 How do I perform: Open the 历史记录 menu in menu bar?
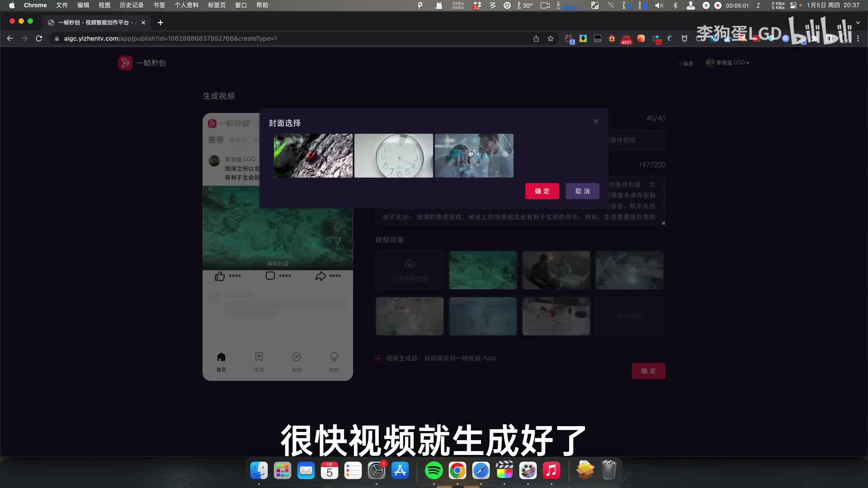click(132, 5)
